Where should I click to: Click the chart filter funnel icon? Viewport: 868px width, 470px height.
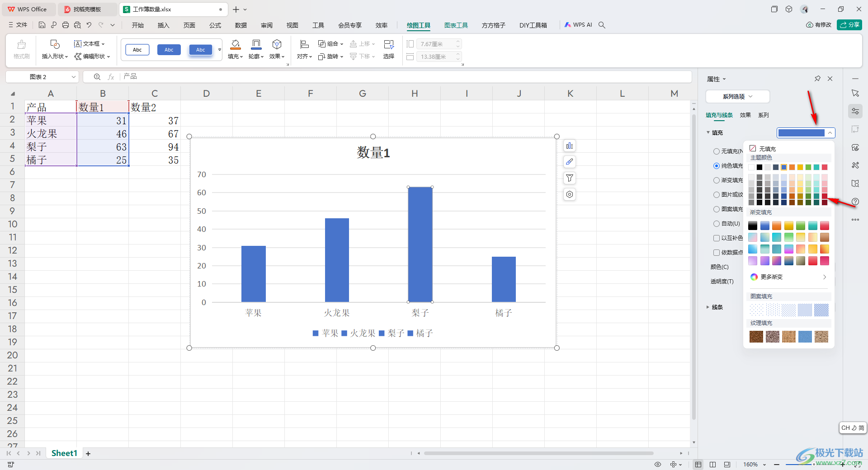[570, 178]
